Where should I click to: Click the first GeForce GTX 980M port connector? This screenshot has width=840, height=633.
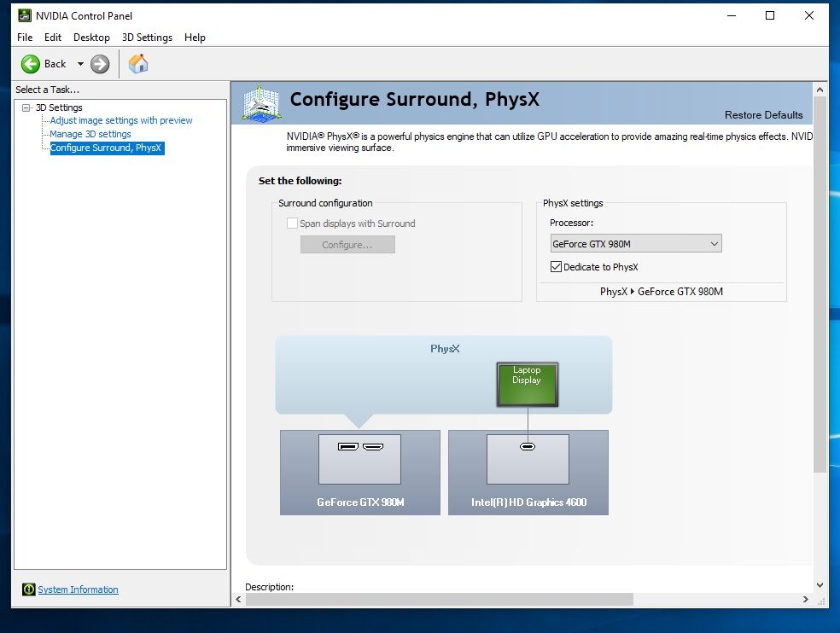pos(348,446)
